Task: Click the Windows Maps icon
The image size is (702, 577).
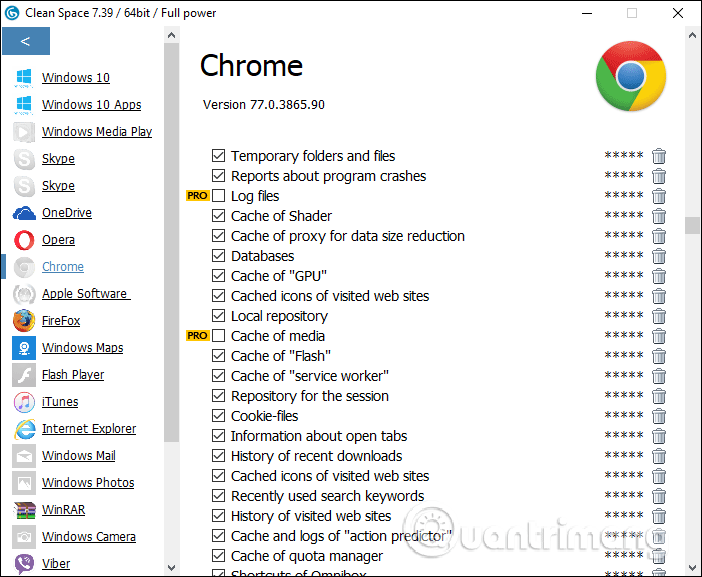Action: (24, 348)
